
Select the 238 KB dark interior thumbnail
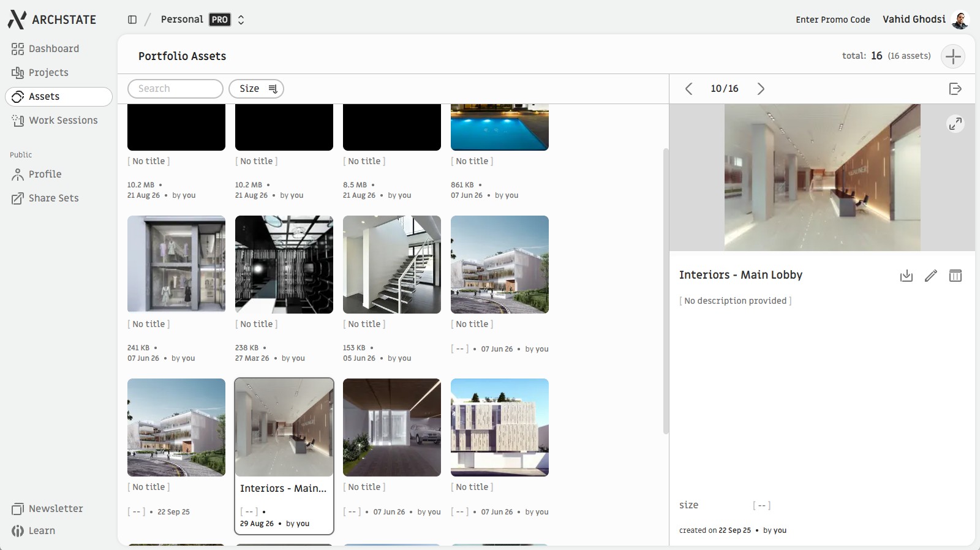coord(284,265)
